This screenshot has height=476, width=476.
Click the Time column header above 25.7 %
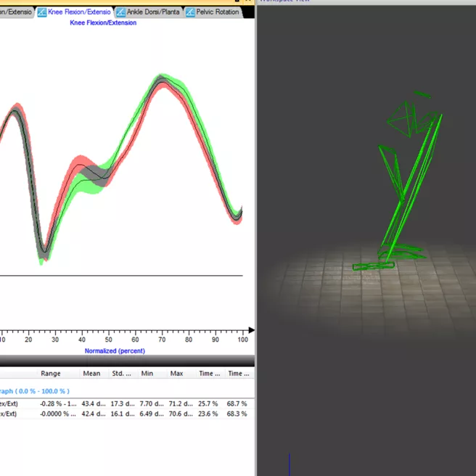[210, 374]
